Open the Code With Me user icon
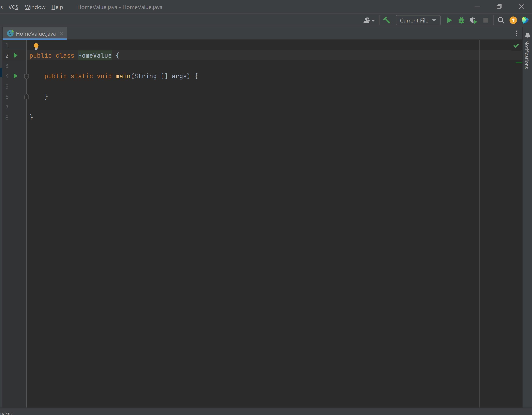 369,20
